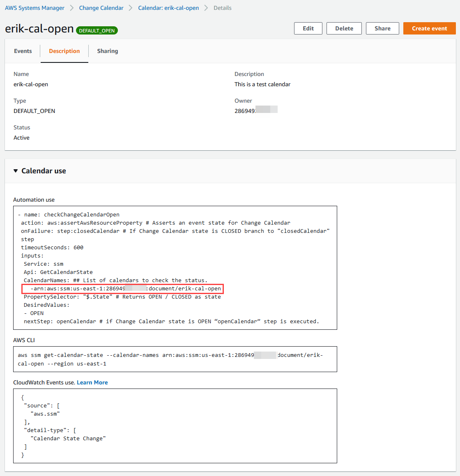
Task: Click the CloudWatch Events JSON box
Action: (175, 426)
